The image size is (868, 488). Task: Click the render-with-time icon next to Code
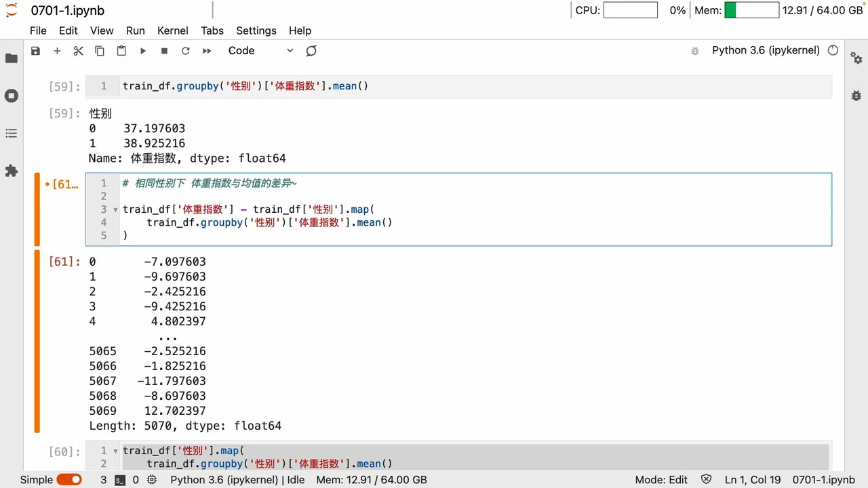311,51
